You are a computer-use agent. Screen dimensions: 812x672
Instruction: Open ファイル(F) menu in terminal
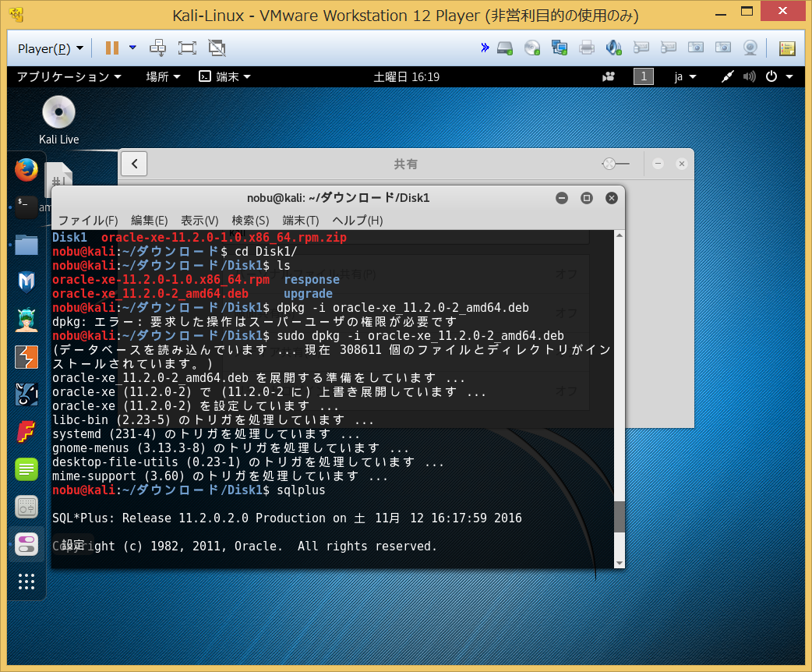click(x=88, y=220)
